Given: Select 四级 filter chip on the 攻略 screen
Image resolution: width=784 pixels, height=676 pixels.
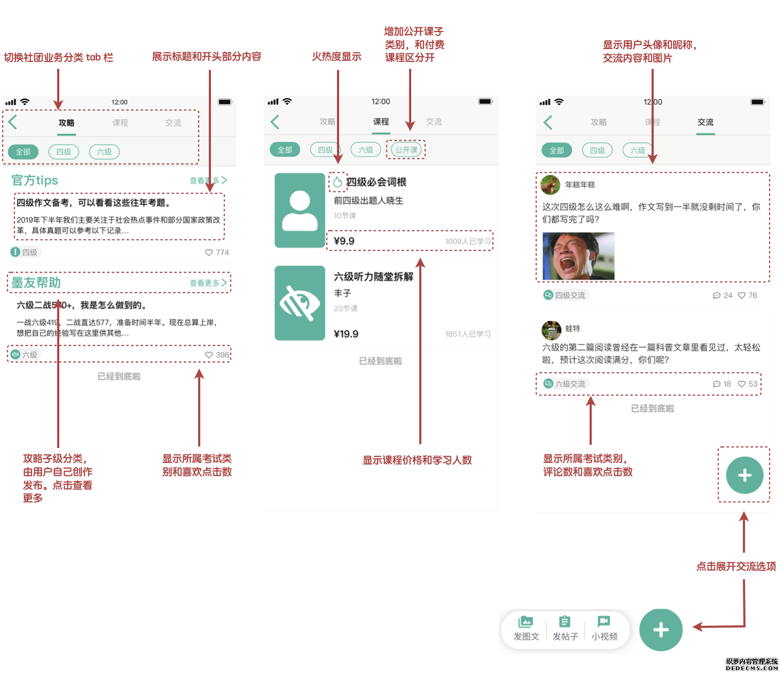Looking at the screenshot, I should click(64, 152).
